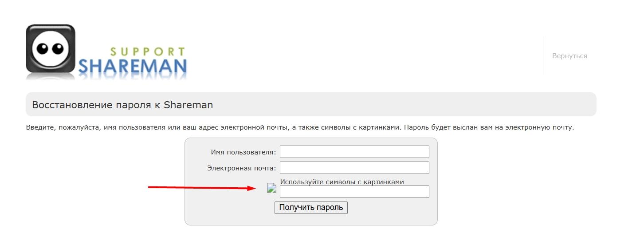The width and height of the screenshot is (644, 241).
Task: Click the blue SHAREMAN logo wordmark
Action: pos(133,67)
